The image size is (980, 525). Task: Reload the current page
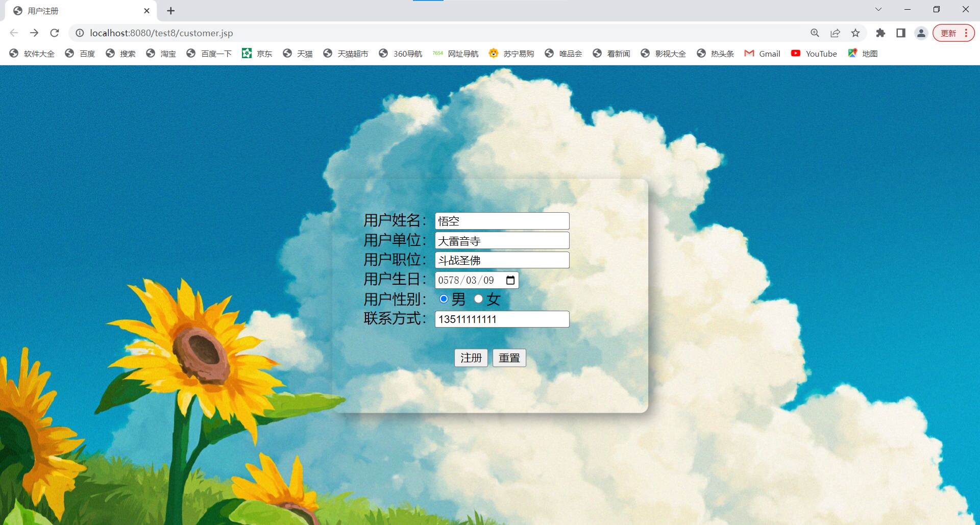[54, 33]
